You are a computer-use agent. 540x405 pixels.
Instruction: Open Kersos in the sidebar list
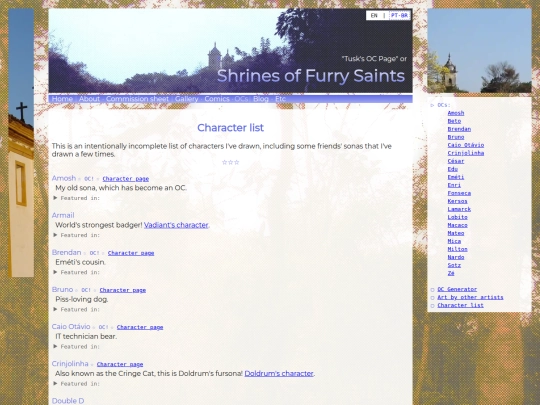(x=457, y=201)
